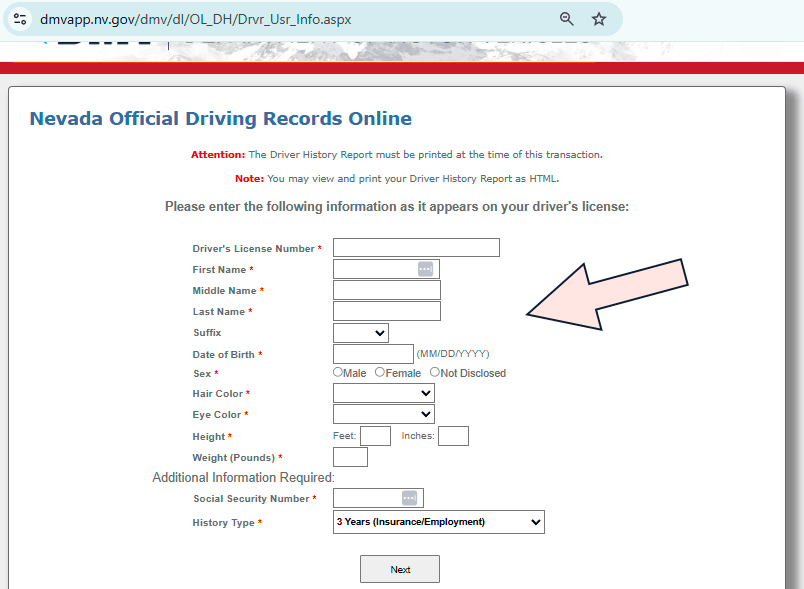Image resolution: width=804 pixels, height=589 pixels.
Task: Expand the Hair Color dropdown
Action: tap(384, 394)
